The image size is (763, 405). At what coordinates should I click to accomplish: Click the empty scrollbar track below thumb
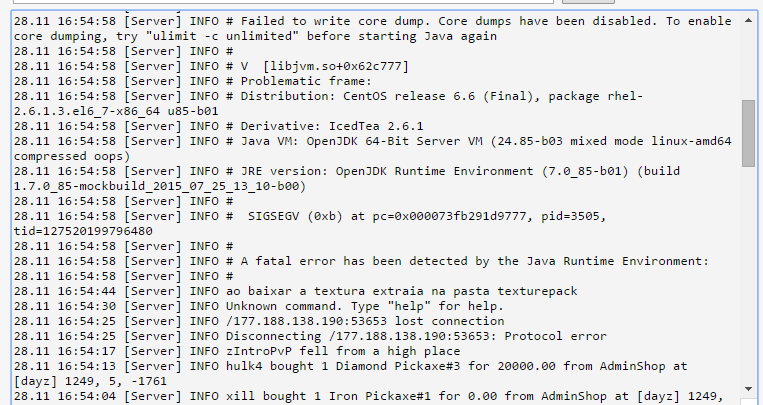click(748, 273)
